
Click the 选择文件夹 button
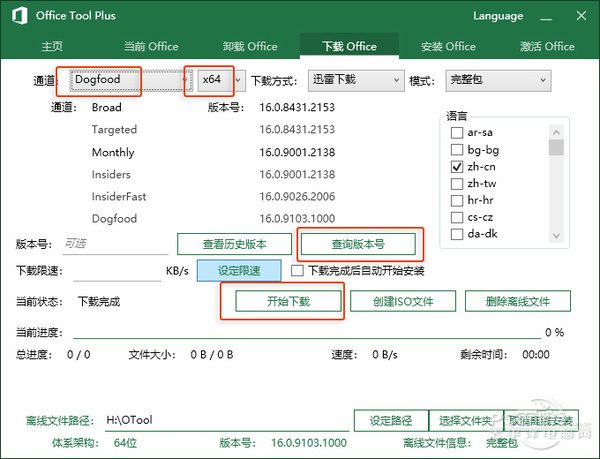coord(466,421)
